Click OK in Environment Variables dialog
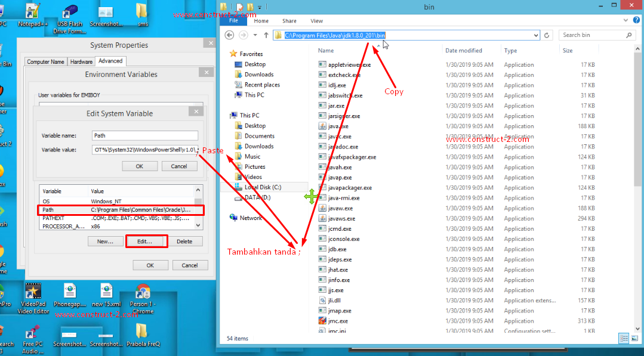This screenshot has width=644, height=356. click(x=150, y=265)
